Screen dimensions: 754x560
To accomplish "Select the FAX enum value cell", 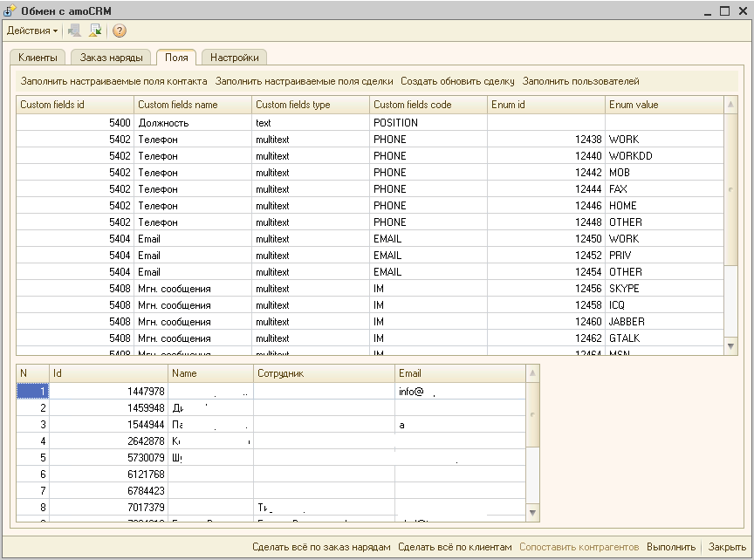I will click(664, 189).
